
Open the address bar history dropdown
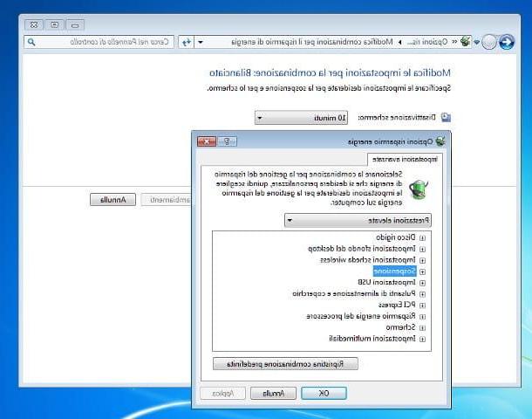(x=201, y=42)
